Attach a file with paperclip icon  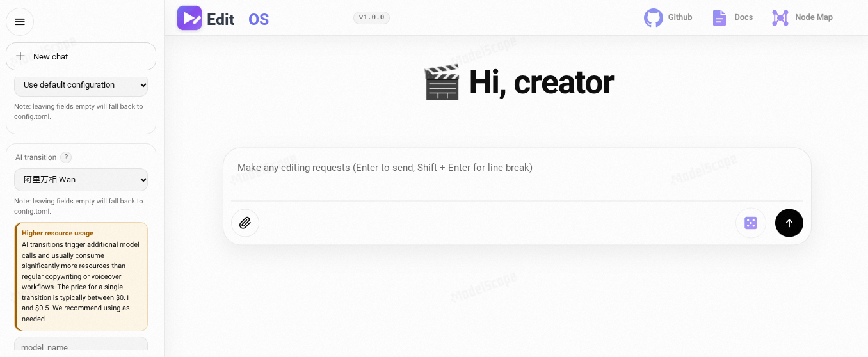coord(245,223)
